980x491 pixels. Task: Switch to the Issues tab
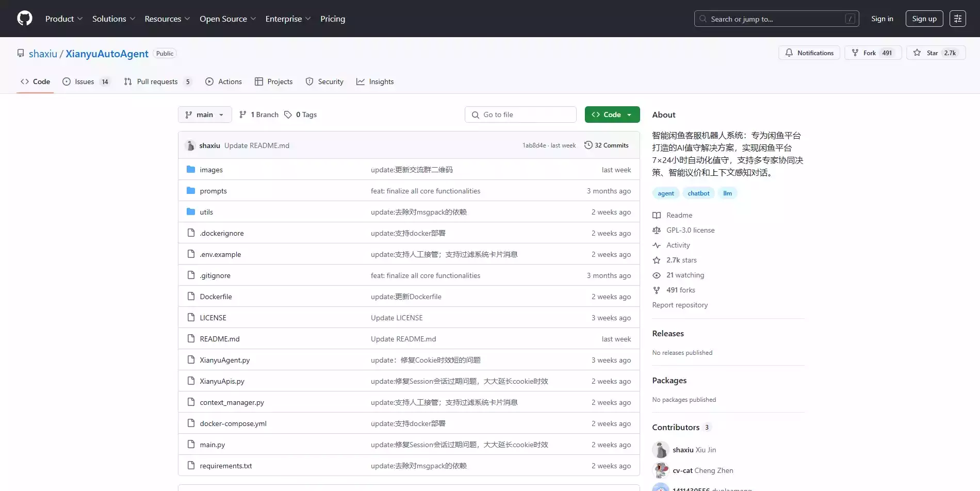point(86,81)
